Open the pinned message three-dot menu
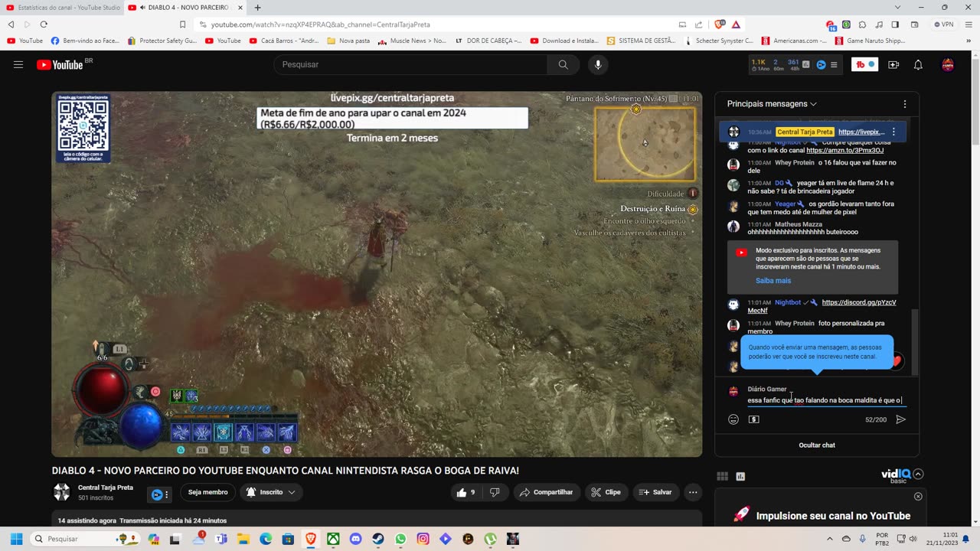980x551 pixels. click(893, 132)
